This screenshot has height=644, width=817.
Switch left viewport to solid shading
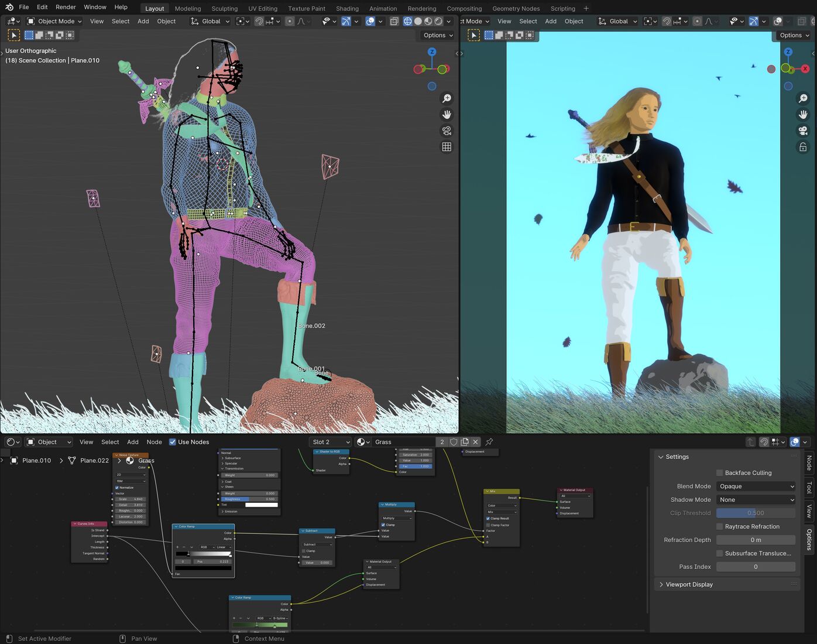(x=418, y=21)
